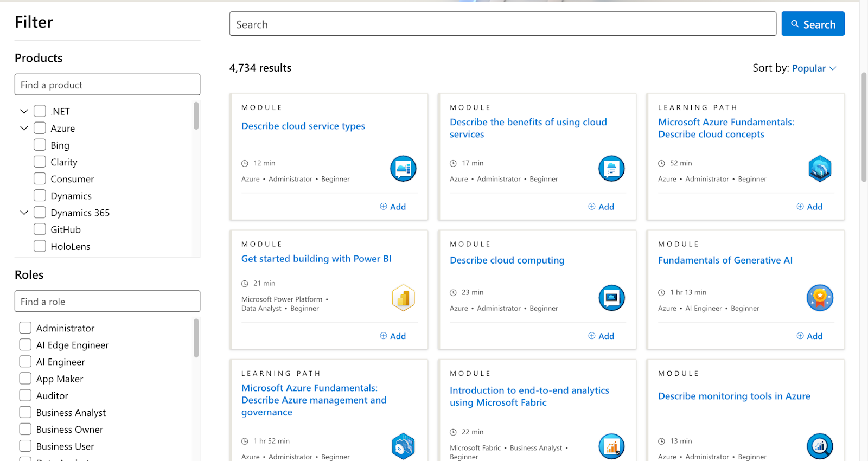Enable the Bing product filter
This screenshot has height=461, width=868.
40,145
